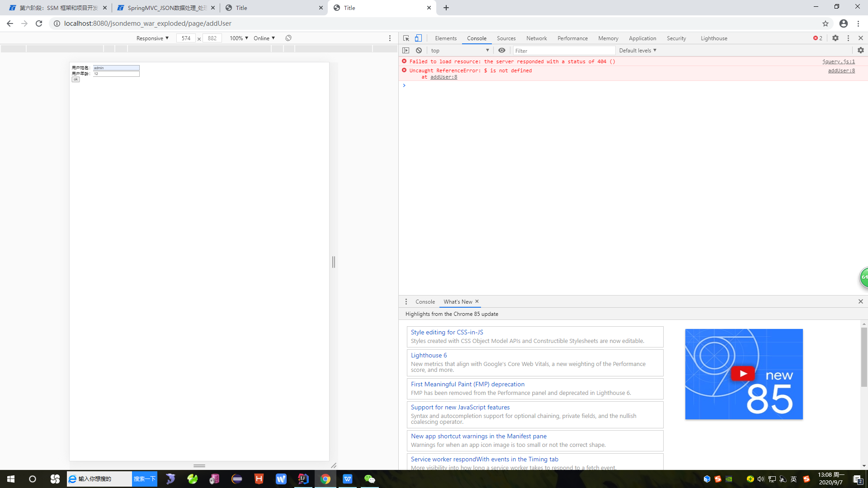This screenshot has width=868, height=488.
Task: Click the username field containing admin
Action: pyautogui.click(x=116, y=68)
